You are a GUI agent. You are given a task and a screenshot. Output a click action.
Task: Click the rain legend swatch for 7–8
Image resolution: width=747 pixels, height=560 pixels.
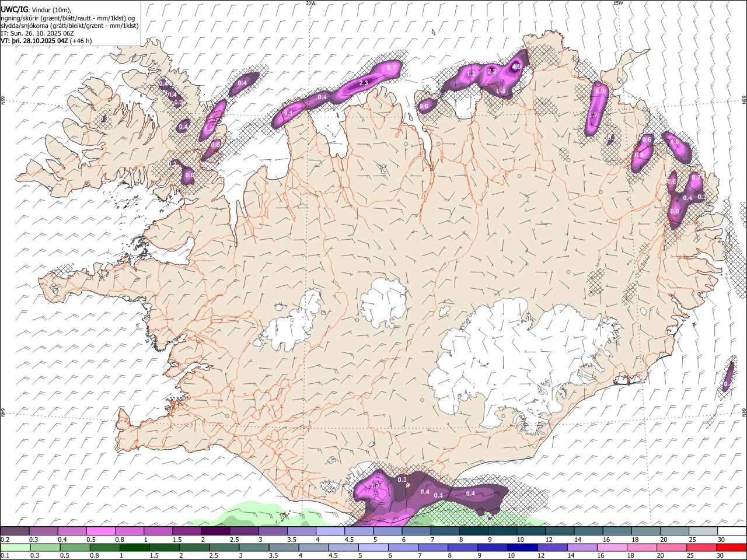(x=434, y=547)
